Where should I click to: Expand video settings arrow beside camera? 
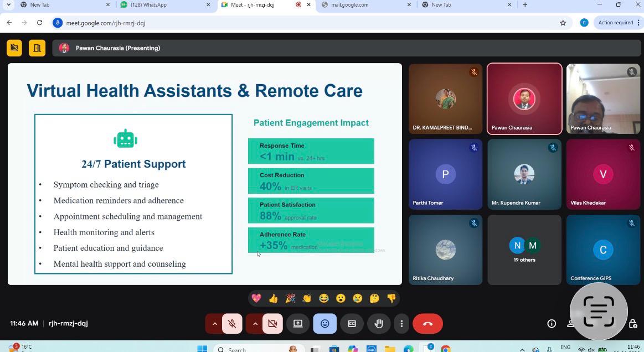(255, 324)
